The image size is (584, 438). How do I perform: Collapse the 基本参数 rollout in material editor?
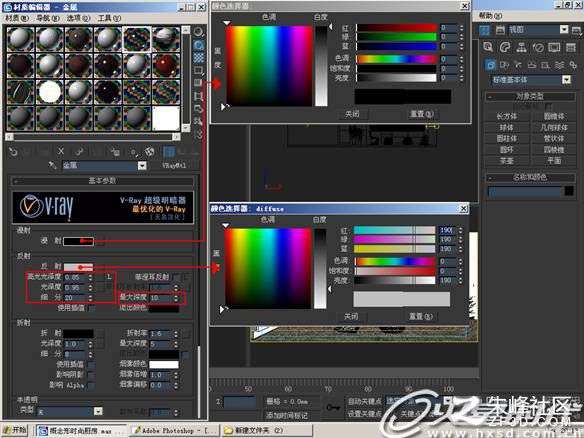[103, 181]
